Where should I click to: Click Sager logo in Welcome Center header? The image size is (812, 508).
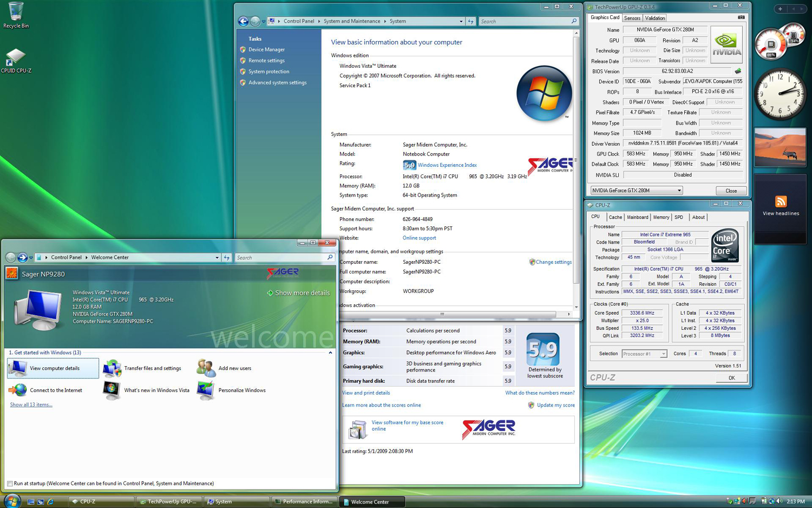283,272
